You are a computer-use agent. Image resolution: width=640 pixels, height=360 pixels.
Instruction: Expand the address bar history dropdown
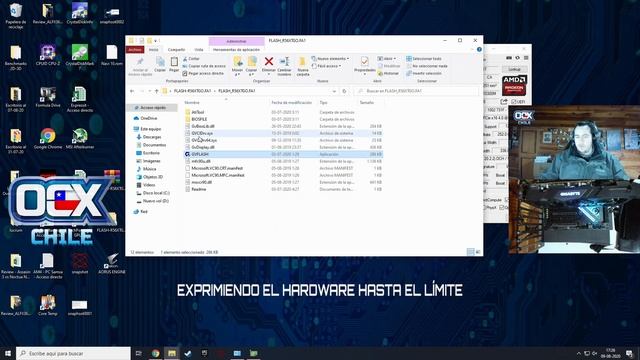(x=334, y=91)
